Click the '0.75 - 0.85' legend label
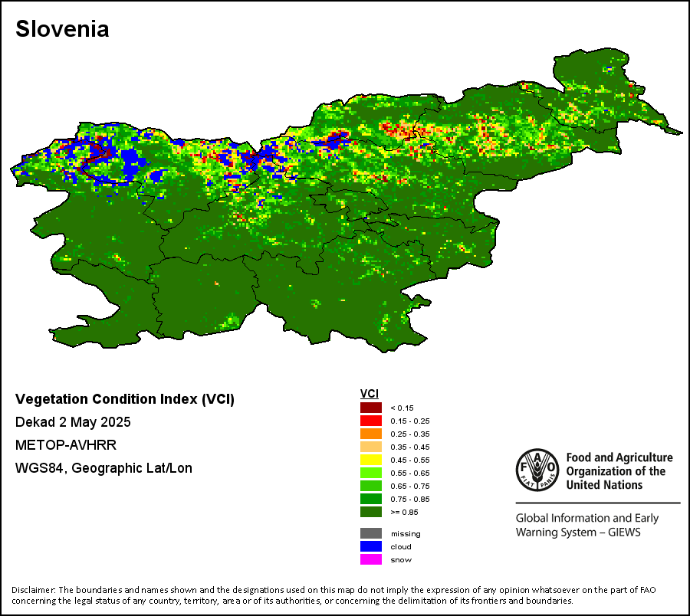Screen dimensions: 690x616 (x=410, y=499)
